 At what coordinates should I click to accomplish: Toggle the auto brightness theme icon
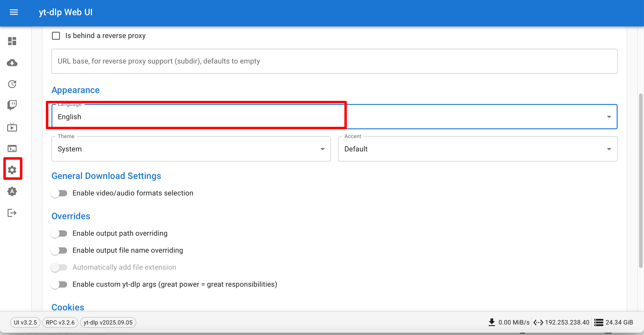[x=12, y=192]
